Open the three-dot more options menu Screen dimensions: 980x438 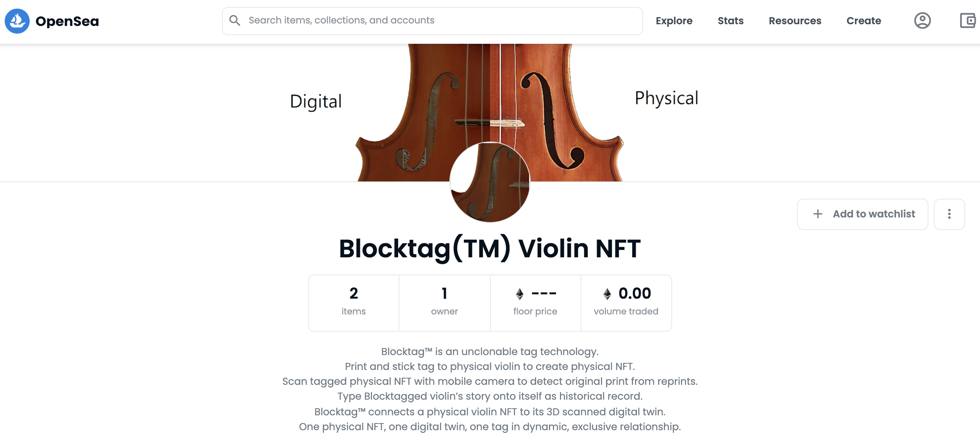click(949, 214)
